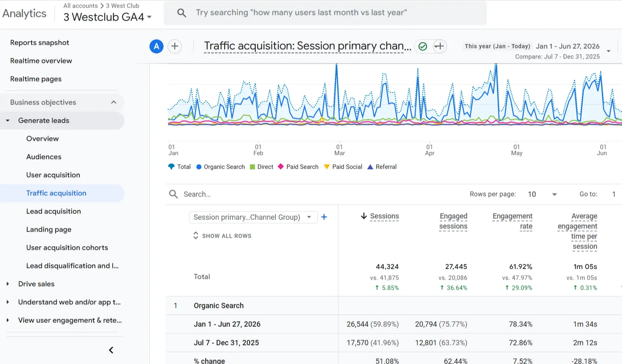Toggle Referral series in chart legend
622x364 pixels.
[x=382, y=167]
